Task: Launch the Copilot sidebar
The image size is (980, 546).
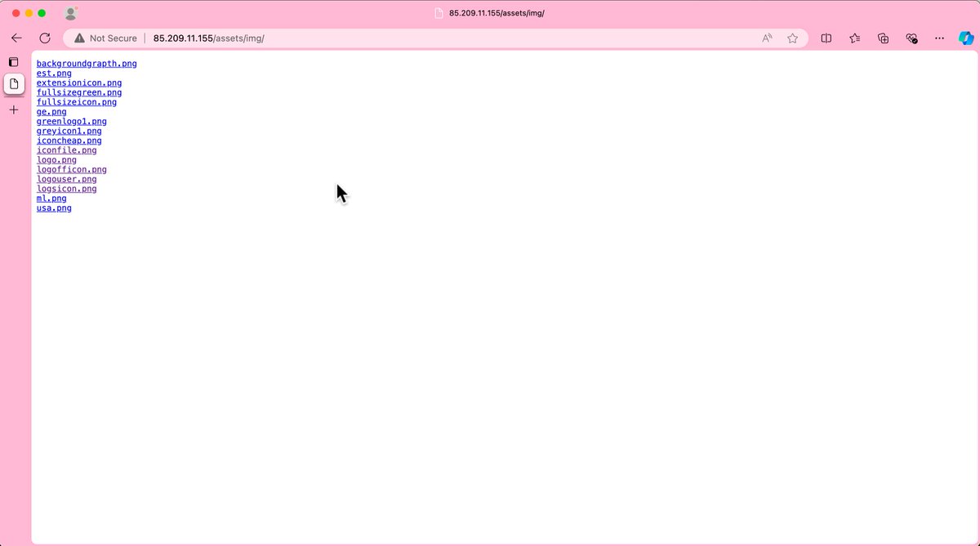Action: 965,38
